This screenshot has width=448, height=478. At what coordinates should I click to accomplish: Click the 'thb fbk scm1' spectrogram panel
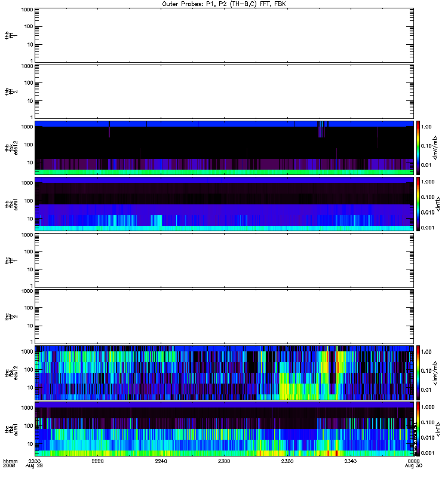click(224, 204)
